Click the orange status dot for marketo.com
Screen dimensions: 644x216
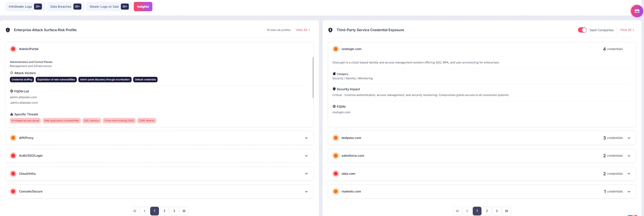[336, 191]
